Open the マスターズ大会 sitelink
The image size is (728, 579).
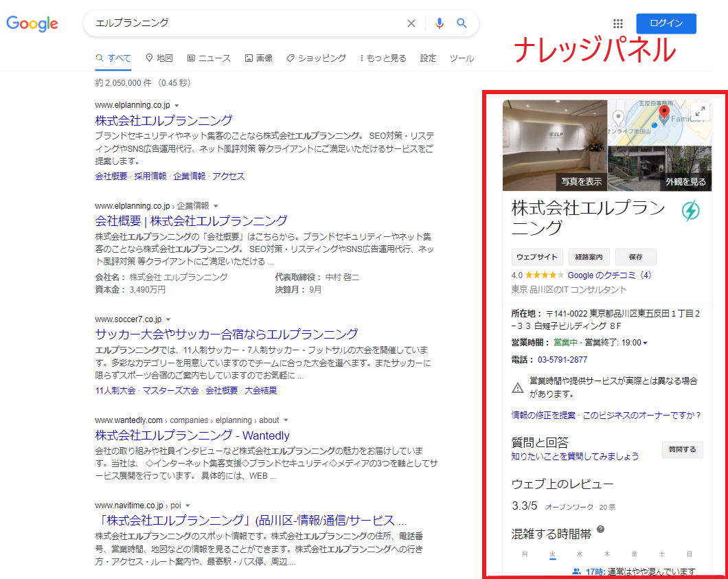coord(170,391)
